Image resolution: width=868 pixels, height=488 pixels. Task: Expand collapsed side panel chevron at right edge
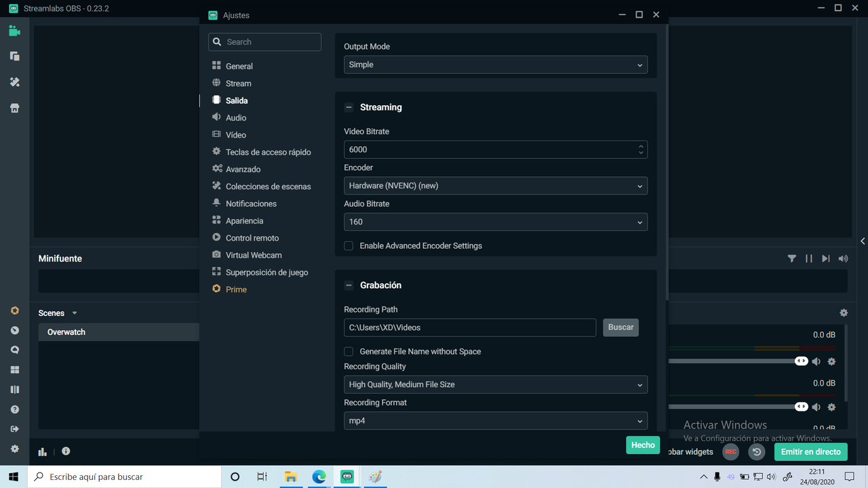pos(863,241)
